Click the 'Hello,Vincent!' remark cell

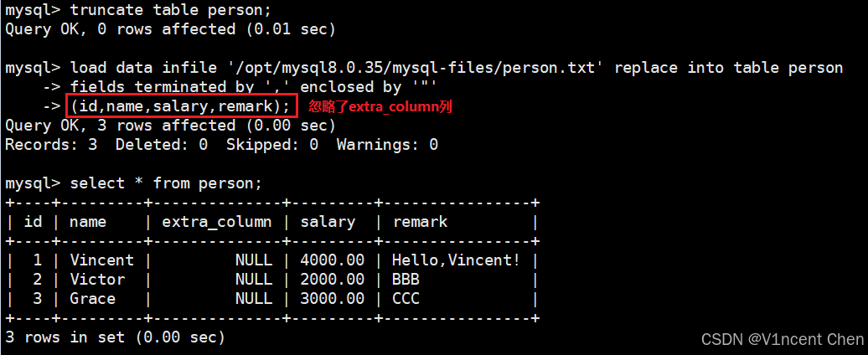[456, 260]
